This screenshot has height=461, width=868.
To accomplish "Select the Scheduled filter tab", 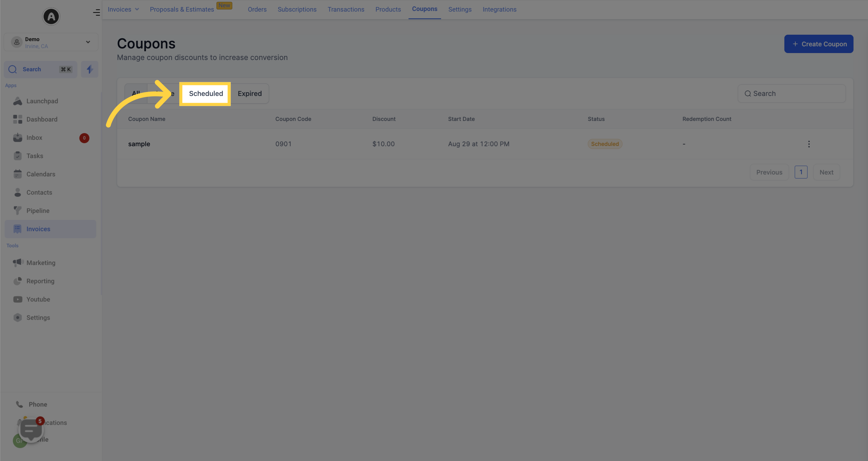I will 206,93.
